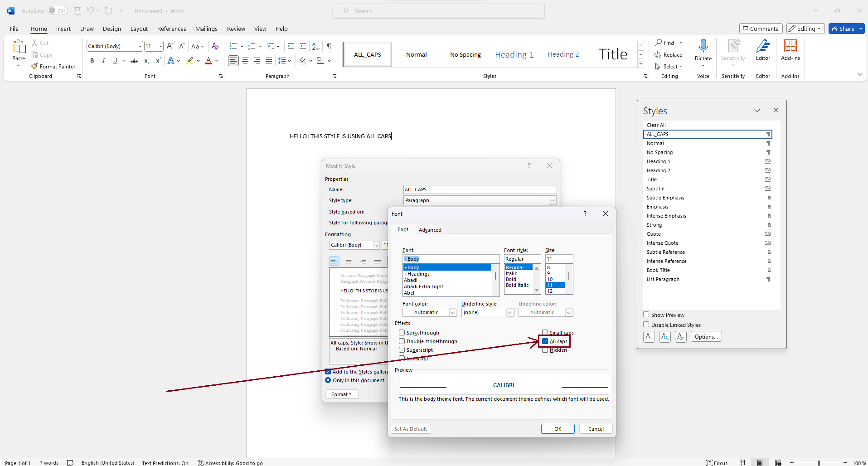This screenshot has height=466, width=868.
Task: Open the Font color dropdown
Action: click(x=429, y=312)
